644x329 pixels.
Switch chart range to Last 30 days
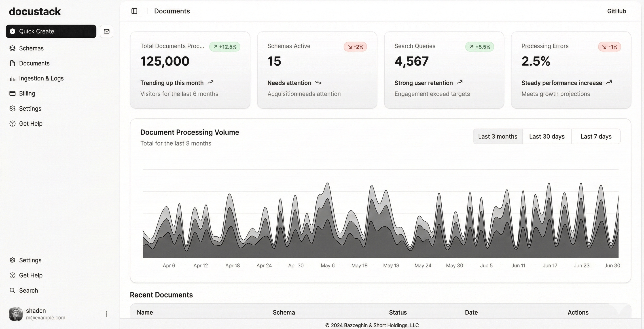pyautogui.click(x=547, y=136)
